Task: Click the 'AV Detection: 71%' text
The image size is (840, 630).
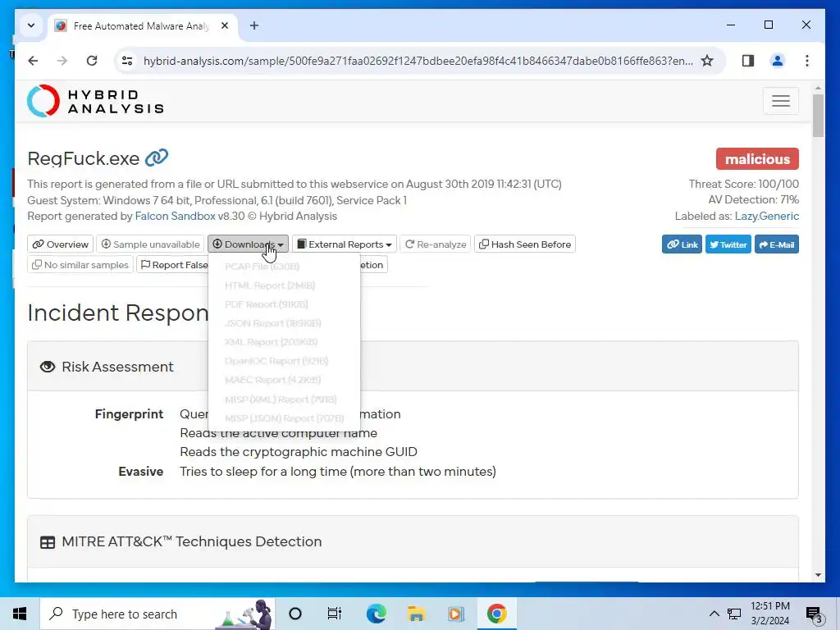Action: pos(753,200)
